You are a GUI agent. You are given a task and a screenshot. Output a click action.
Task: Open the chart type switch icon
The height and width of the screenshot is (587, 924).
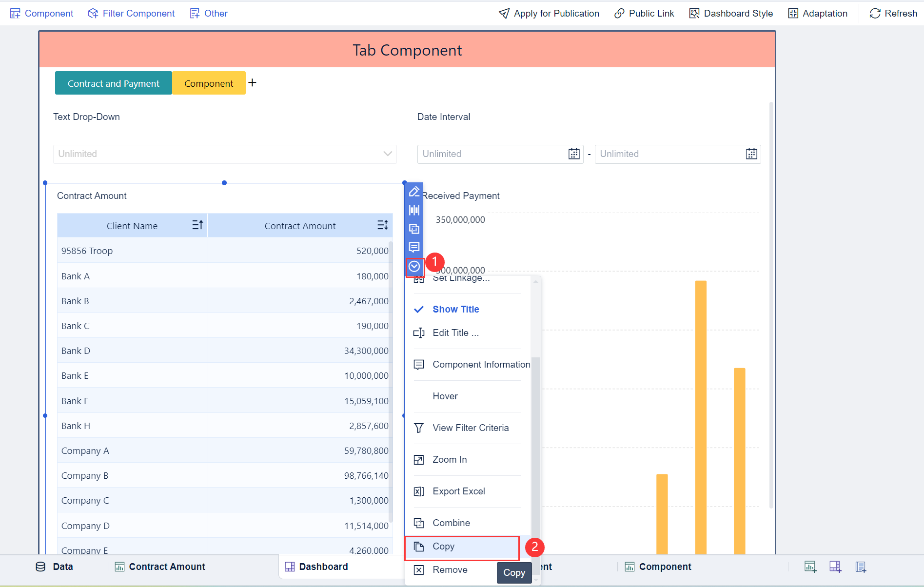click(414, 210)
